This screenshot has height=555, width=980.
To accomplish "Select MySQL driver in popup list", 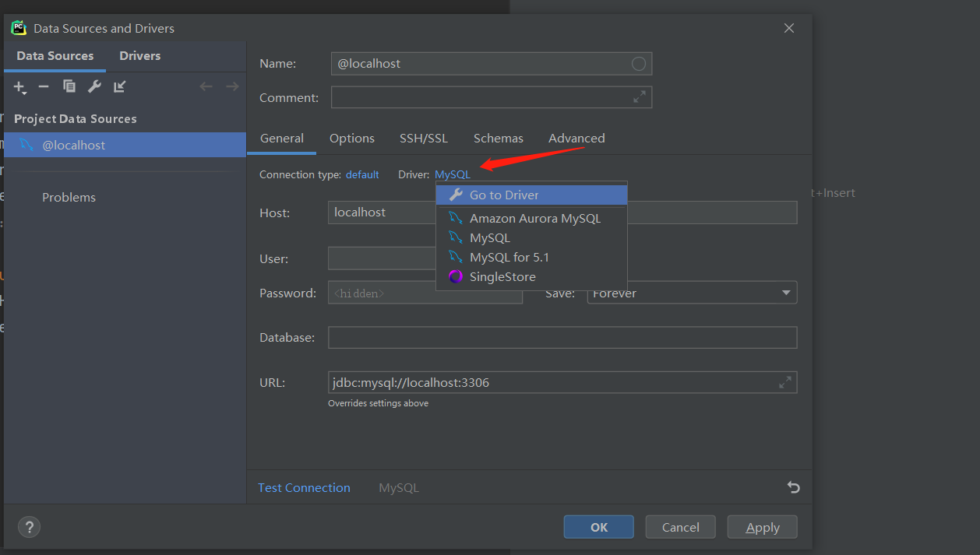I will click(x=532, y=238).
